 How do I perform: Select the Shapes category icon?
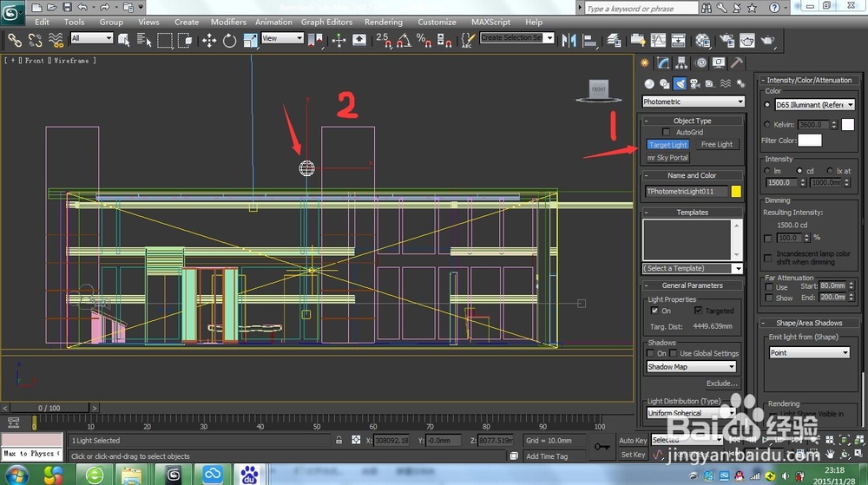pos(664,83)
